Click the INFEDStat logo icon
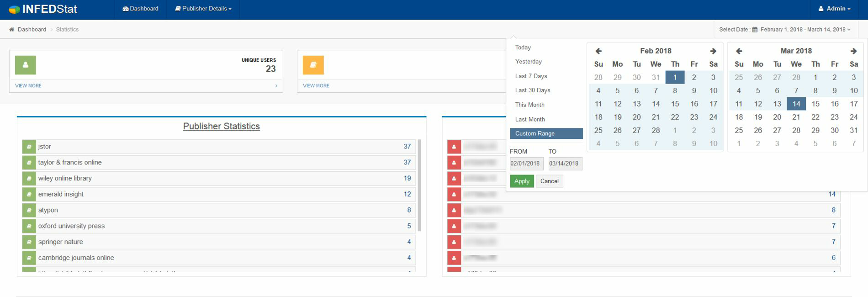Screen dimensions: 868x297 pyautogui.click(x=14, y=9)
